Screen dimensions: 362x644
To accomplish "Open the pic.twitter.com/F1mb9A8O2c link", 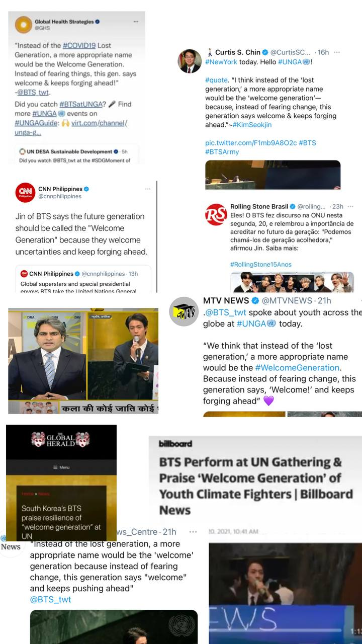I will 251,143.
